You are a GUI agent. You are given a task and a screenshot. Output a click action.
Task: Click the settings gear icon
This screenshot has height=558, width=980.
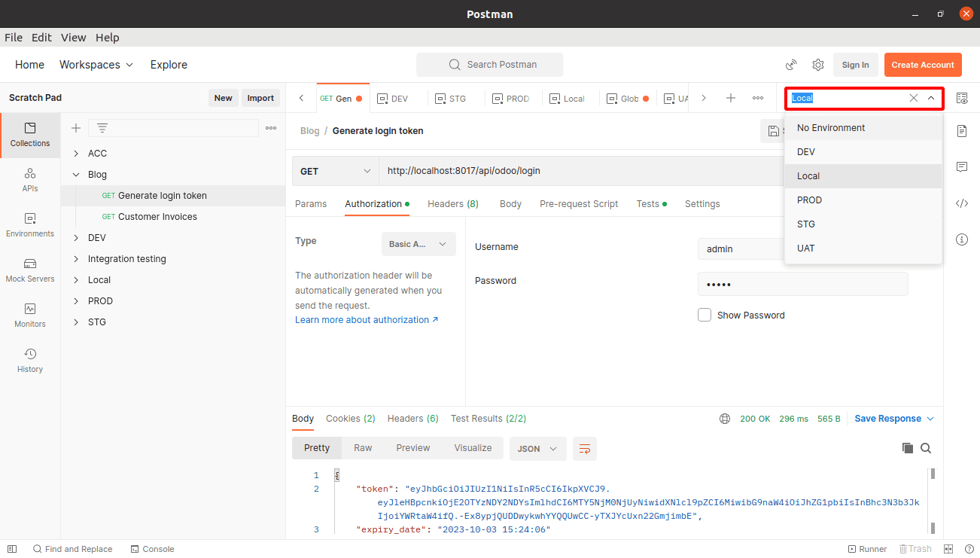pos(818,65)
